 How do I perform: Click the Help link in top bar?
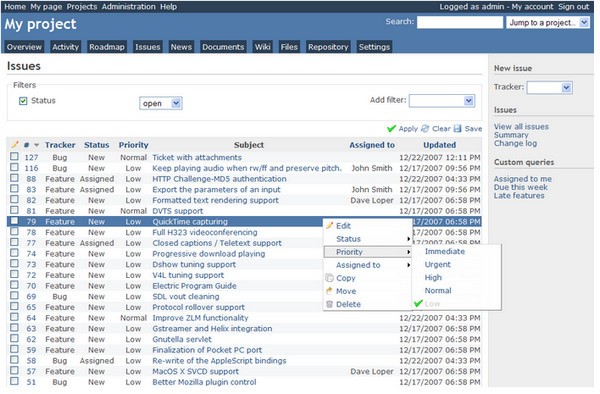click(168, 7)
